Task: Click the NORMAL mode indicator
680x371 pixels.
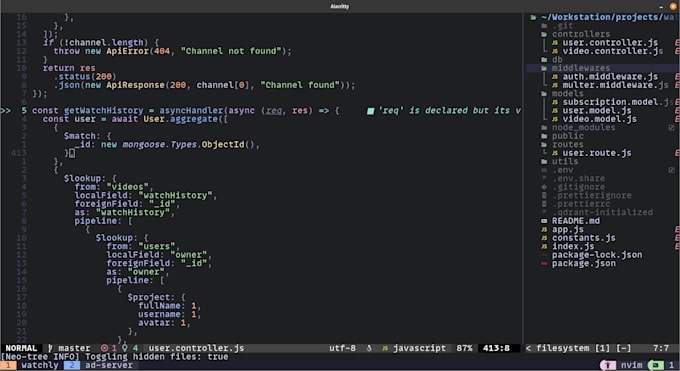Action: (21, 348)
